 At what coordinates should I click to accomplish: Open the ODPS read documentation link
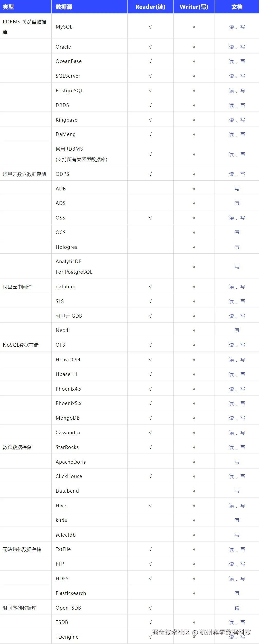pyautogui.click(x=232, y=174)
